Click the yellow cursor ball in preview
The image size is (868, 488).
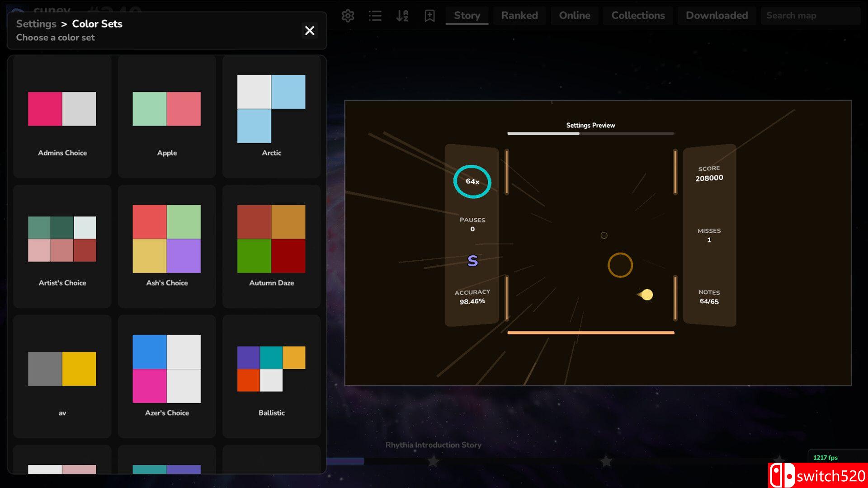tap(647, 295)
